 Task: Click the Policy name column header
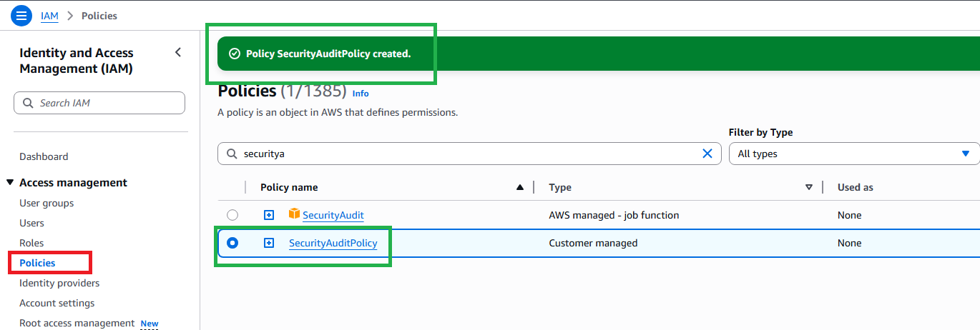pyautogui.click(x=289, y=187)
